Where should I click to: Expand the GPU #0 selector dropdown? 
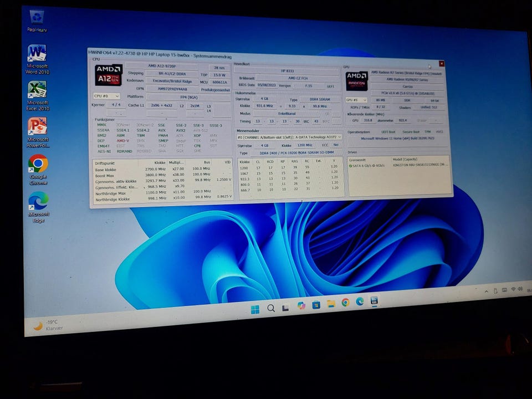click(x=356, y=100)
